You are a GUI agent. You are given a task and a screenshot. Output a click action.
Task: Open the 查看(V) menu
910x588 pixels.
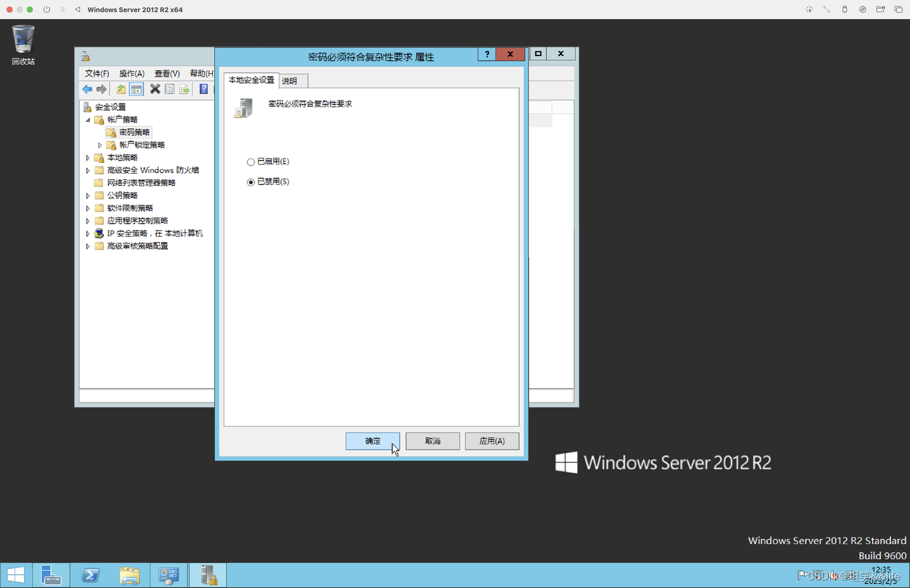[x=167, y=73]
